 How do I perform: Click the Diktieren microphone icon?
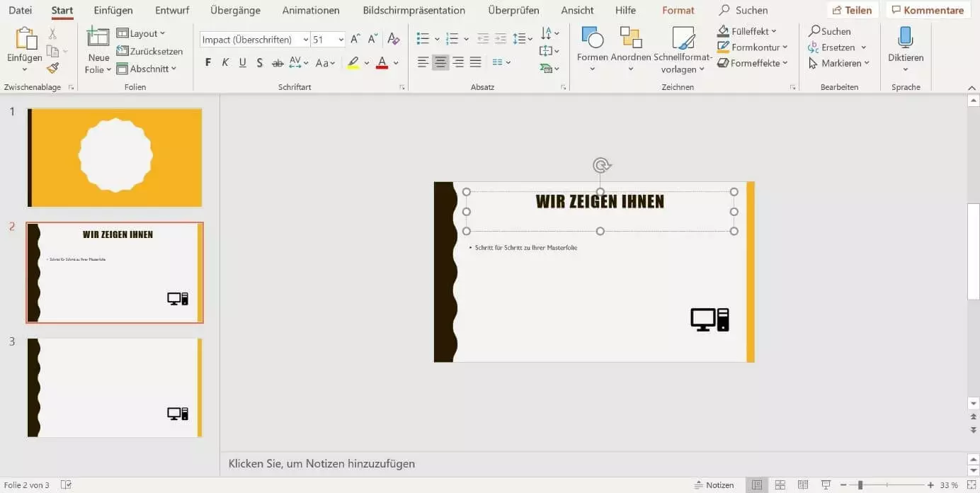[906, 38]
